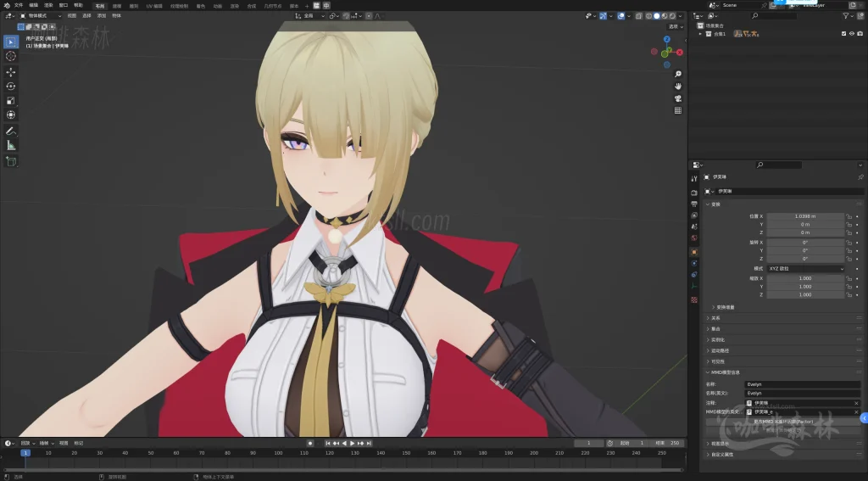
Task: Open the 回放 playback menu in timeline
Action: tap(28, 444)
